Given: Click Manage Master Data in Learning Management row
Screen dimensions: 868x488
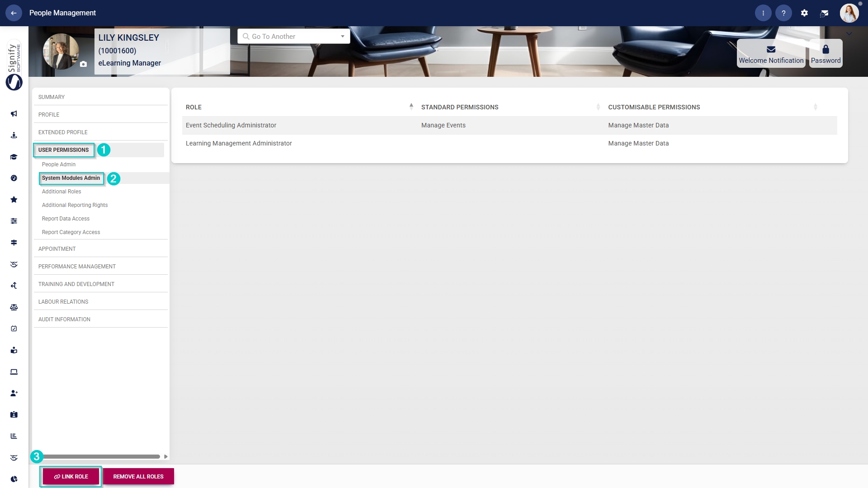Looking at the screenshot, I should (638, 143).
